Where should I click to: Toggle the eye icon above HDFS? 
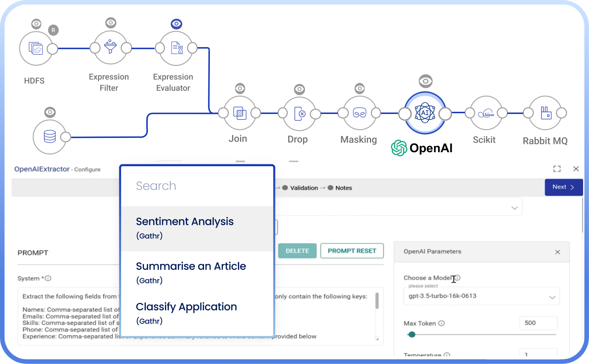36,24
